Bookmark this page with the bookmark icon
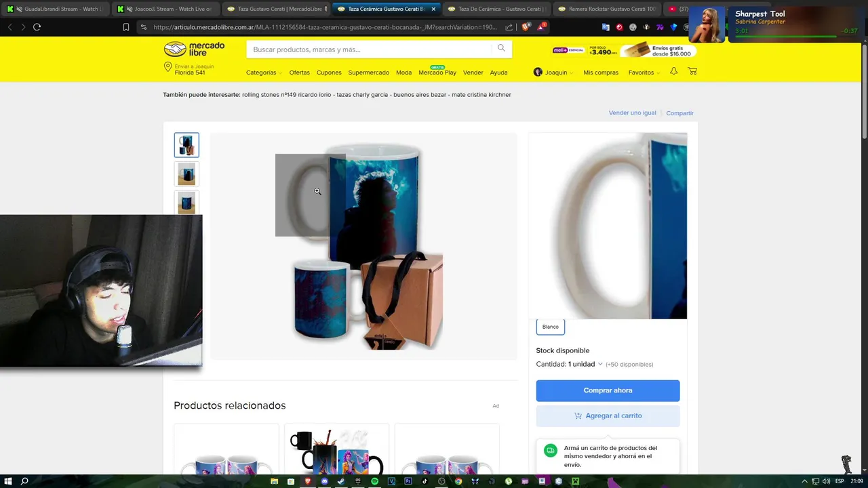 click(x=126, y=27)
